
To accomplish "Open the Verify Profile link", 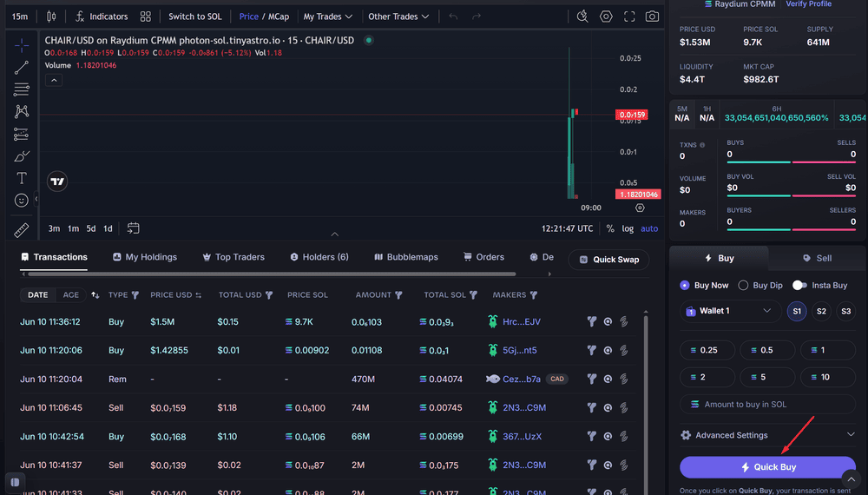I will pyautogui.click(x=809, y=3).
